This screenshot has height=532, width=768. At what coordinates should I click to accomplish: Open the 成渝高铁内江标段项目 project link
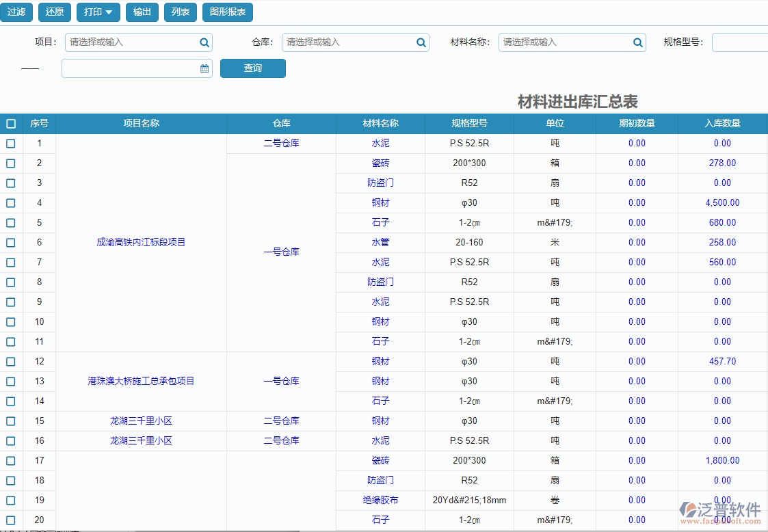(141, 242)
